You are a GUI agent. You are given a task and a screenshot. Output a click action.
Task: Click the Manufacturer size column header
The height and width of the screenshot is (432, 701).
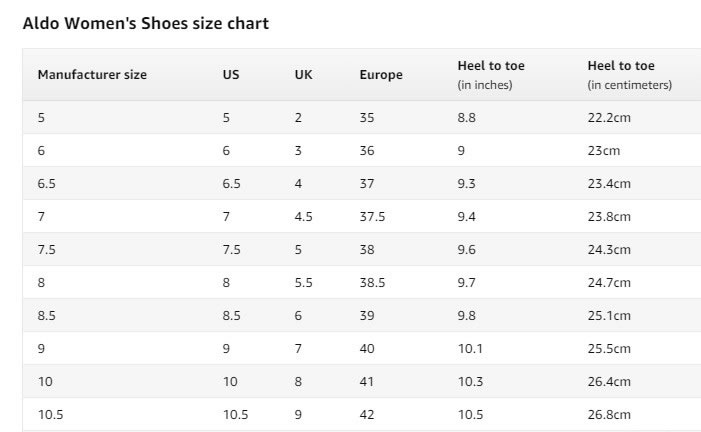coord(92,75)
